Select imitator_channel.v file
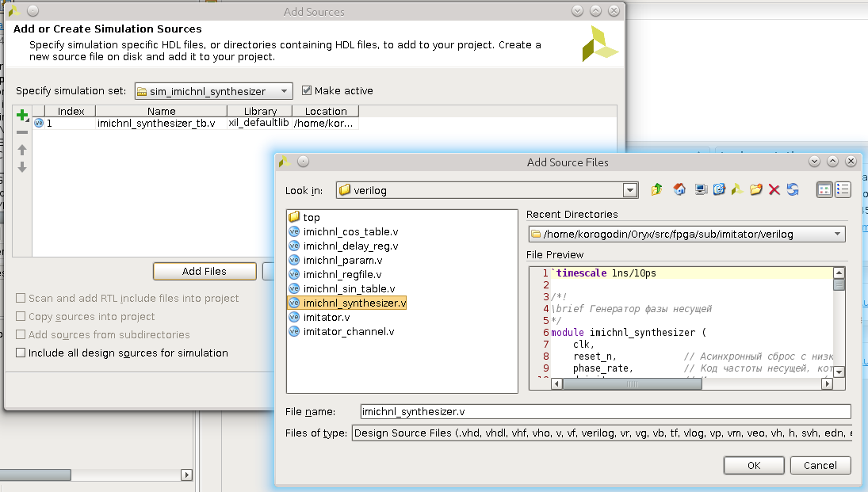This screenshot has width=868, height=492. click(342, 331)
